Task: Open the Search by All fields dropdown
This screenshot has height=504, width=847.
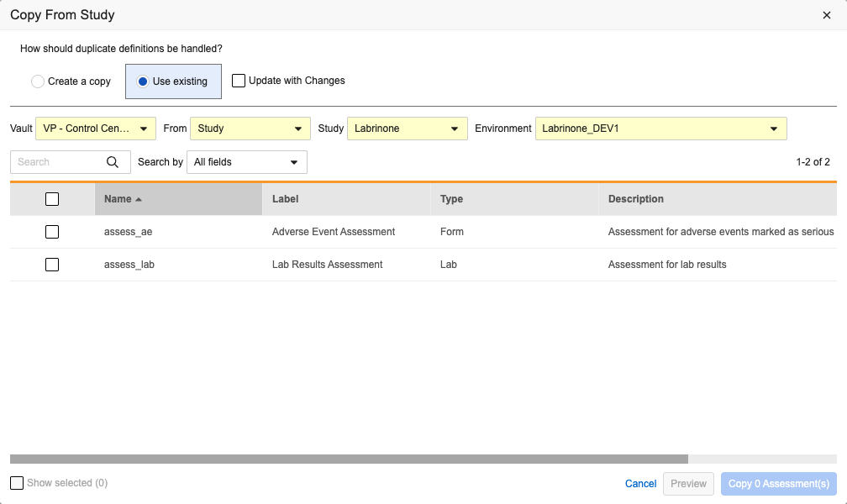Action: pyautogui.click(x=246, y=162)
